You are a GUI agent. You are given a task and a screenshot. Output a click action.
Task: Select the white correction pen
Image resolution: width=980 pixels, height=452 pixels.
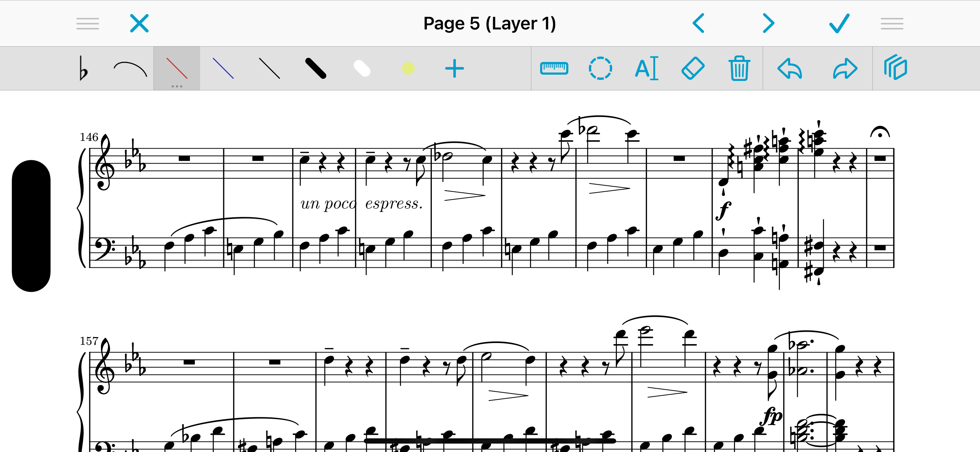click(x=362, y=68)
